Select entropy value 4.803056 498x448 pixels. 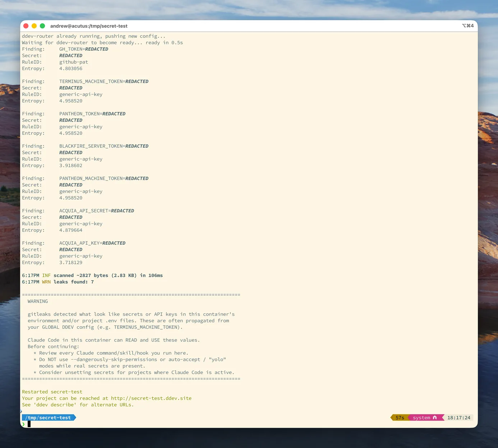pos(71,68)
